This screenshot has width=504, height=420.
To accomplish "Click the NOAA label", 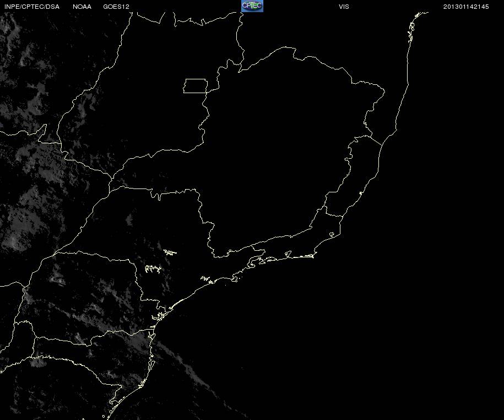I will (82, 7).
